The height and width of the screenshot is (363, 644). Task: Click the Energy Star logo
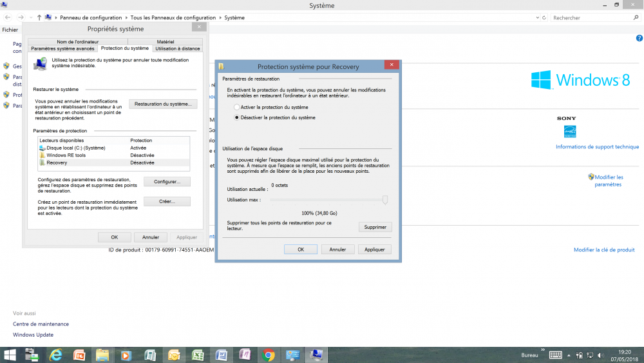[x=570, y=132]
